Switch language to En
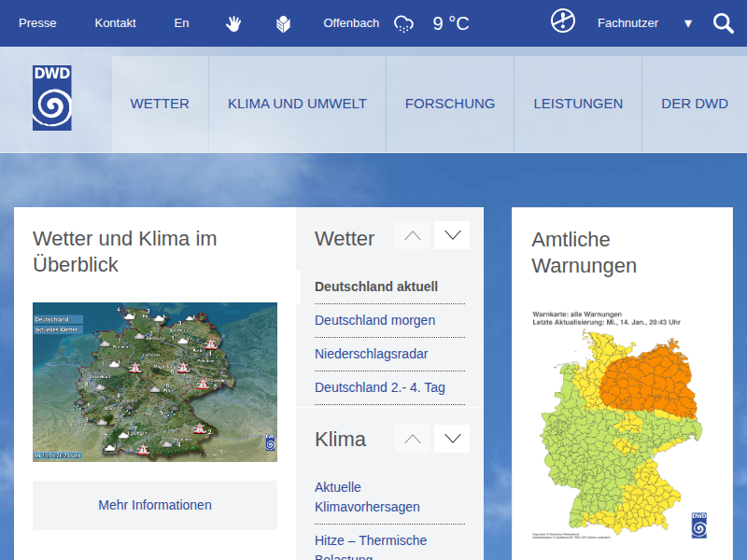Screen dimensions: 747x560 [x=181, y=23]
